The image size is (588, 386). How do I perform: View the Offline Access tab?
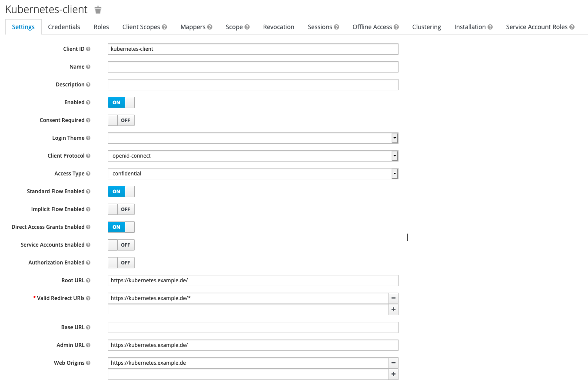375,27
